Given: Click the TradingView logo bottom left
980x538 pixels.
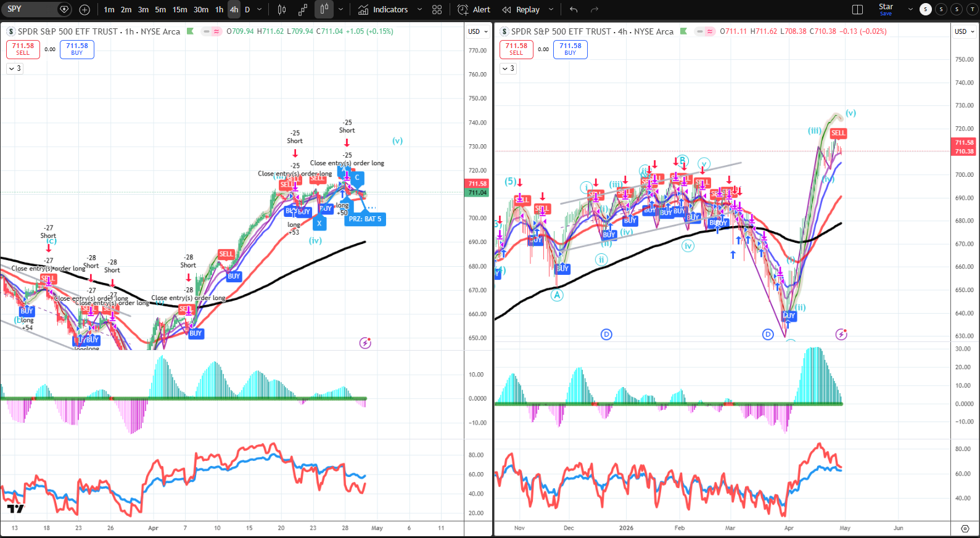Looking at the screenshot, I should coord(15,508).
